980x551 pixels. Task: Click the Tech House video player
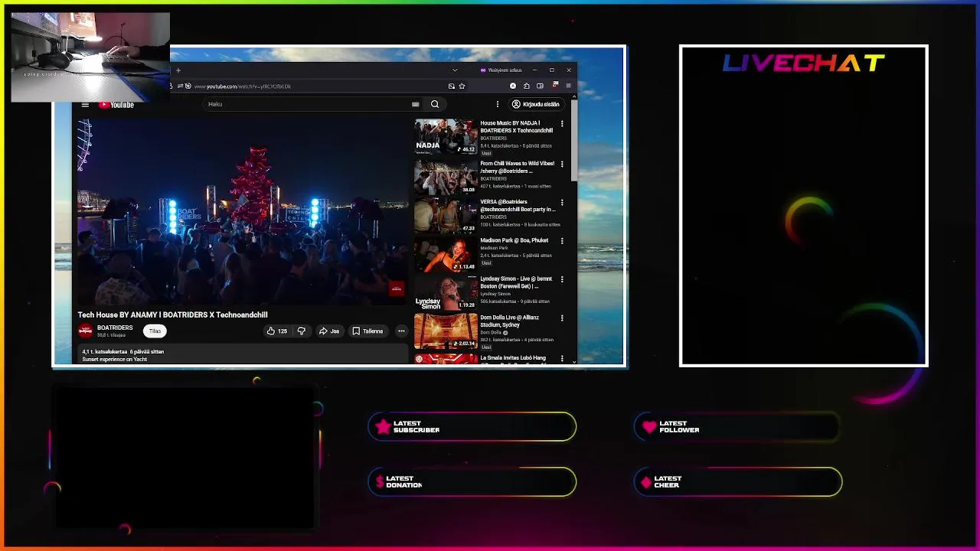pyautogui.click(x=242, y=212)
